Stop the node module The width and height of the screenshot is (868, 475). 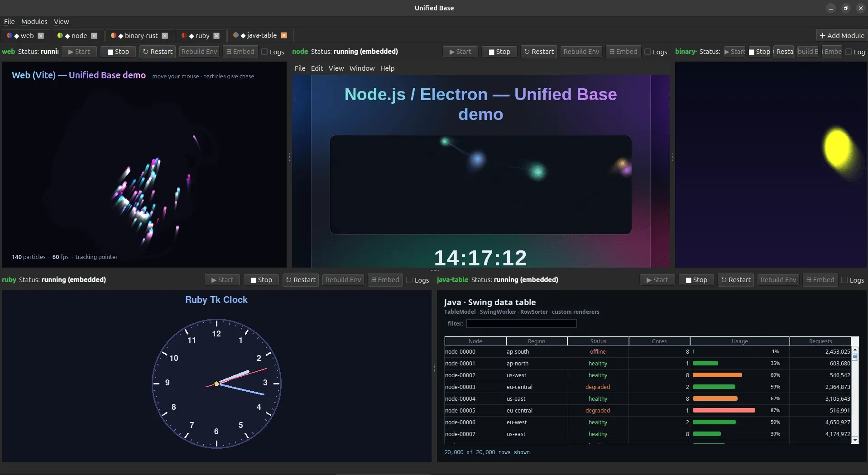(x=499, y=52)
